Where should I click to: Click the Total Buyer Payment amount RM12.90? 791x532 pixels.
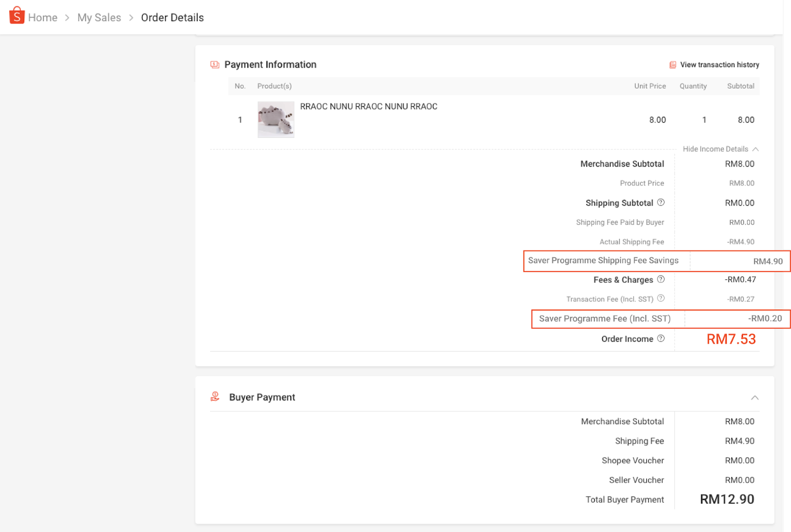(x=726, y=499)
